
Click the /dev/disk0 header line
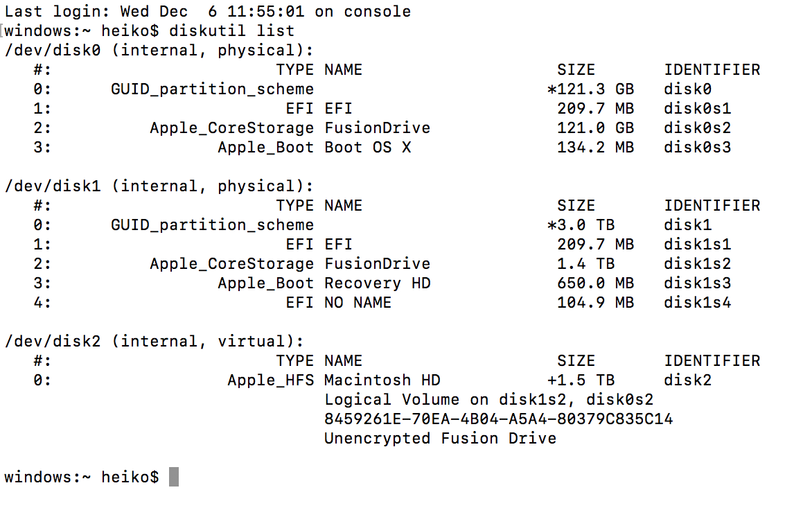pos(159,51)
